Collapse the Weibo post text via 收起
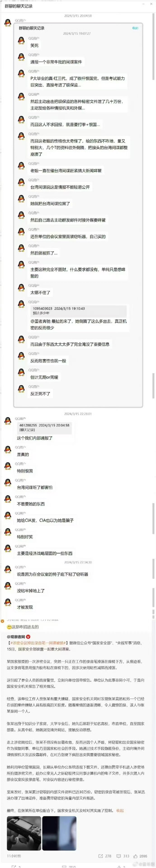This screenshot has width=156, height=868. pyautogui.click(x=120, y=810)
